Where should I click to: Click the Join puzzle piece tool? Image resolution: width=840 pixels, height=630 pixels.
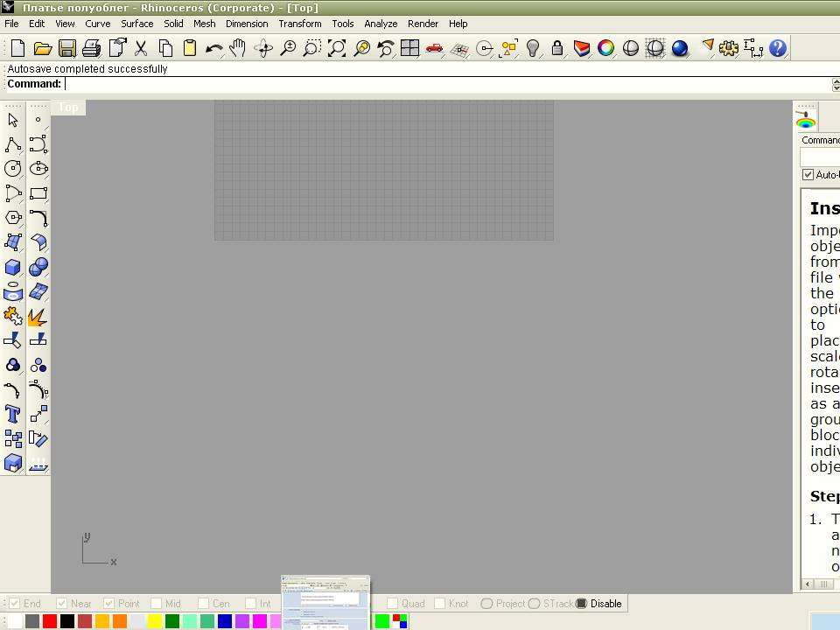[13, 316]
